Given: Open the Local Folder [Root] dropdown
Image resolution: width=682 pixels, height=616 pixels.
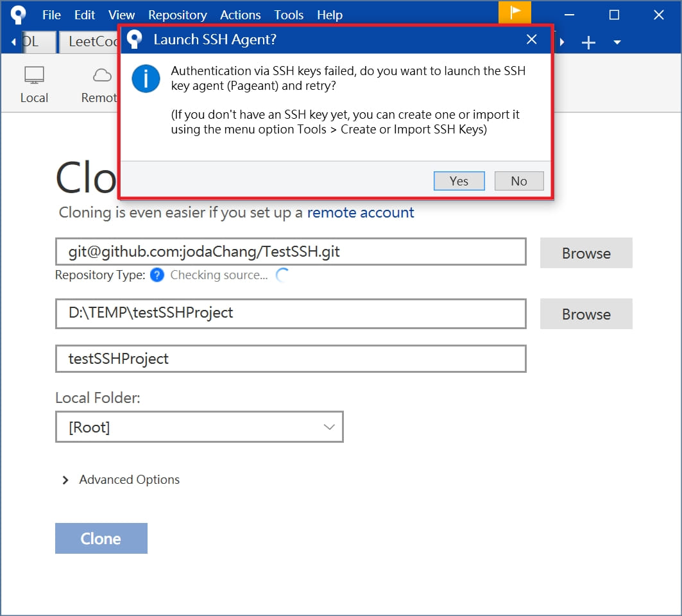Looking at the screenshot, I should (199, 427).
